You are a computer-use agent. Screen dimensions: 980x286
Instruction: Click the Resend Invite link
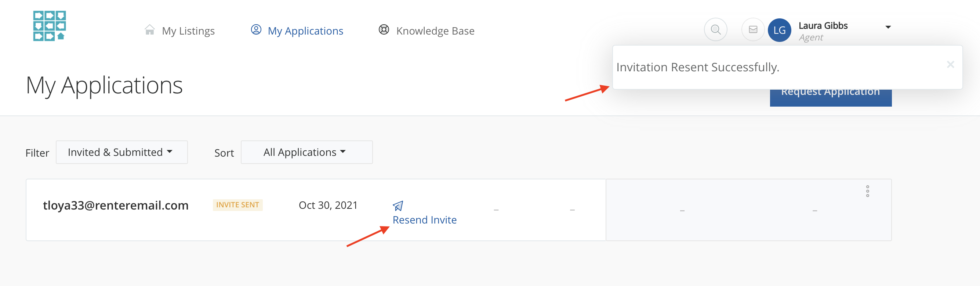pyautogui.click(x=424, y=220)
